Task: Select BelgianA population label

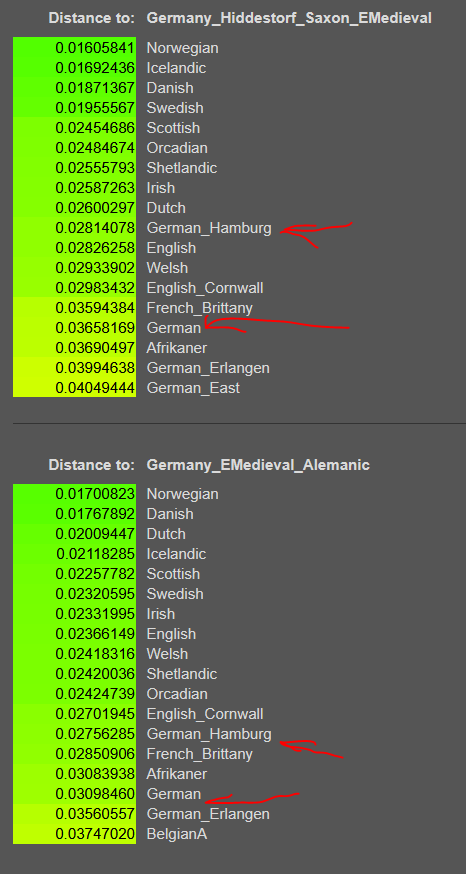Action: [x=177, y=834]
